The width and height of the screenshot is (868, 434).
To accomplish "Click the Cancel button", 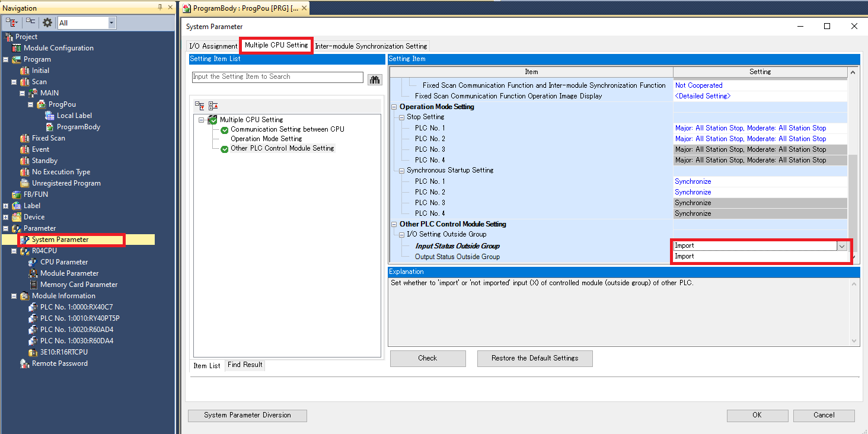I will [x=824, y=415].
